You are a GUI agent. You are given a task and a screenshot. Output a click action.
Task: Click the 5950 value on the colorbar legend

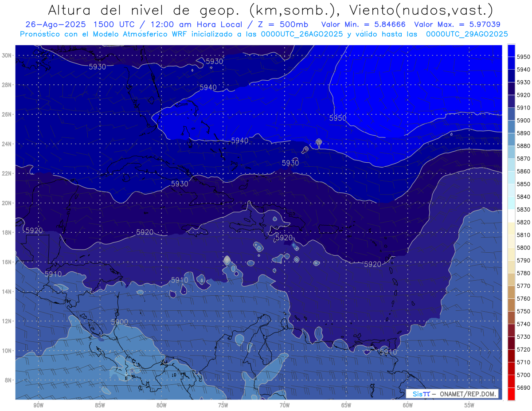[x=524, y=57]
